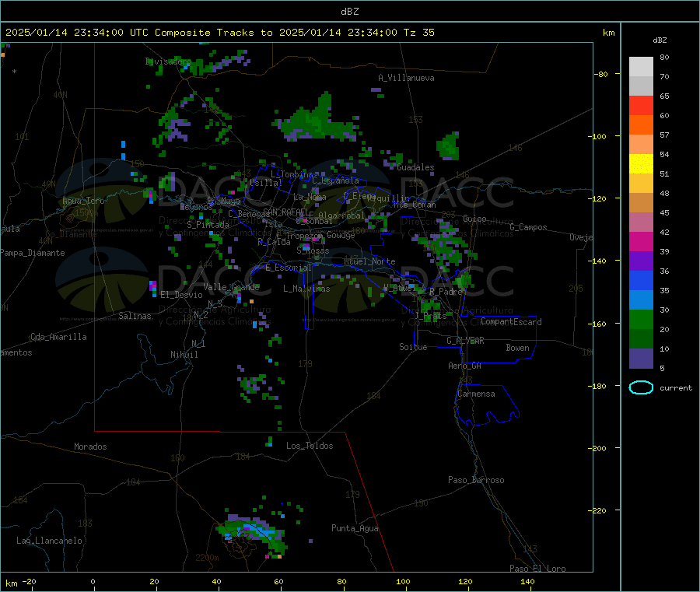Click the Atuel_Norte map label

click(x=369, y=261)
